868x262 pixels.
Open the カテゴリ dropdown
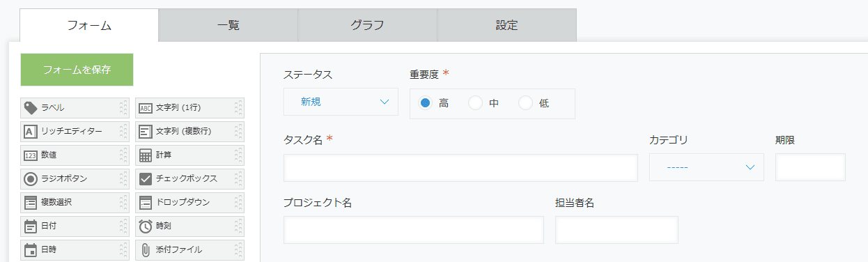pos(706,167)
